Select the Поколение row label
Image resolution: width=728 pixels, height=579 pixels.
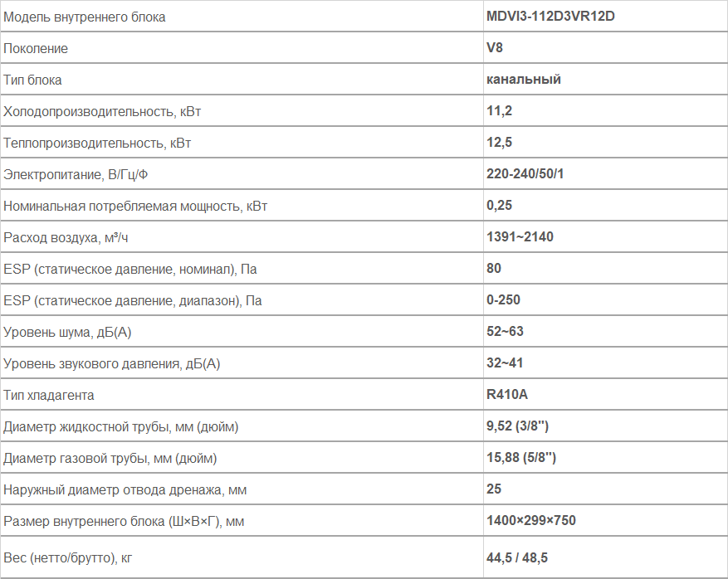36,48
